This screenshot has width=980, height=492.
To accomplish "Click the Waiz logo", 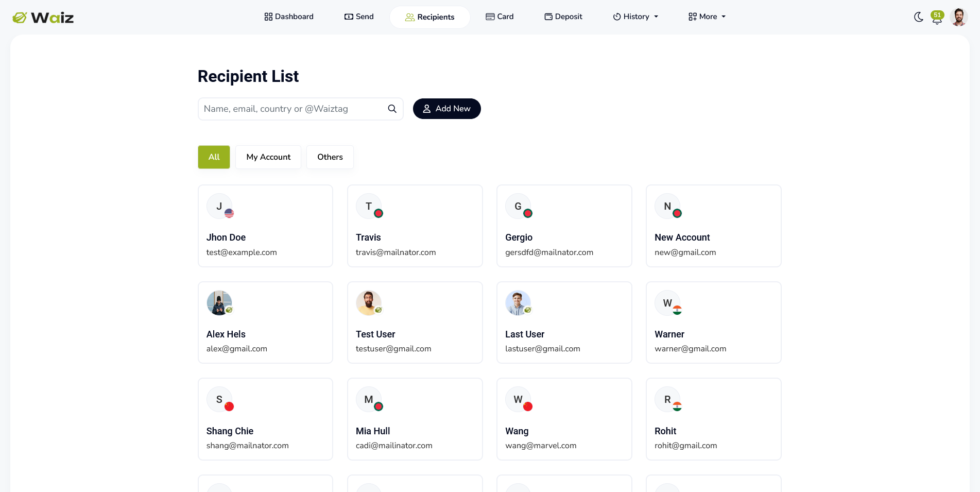I will point(43,17).
